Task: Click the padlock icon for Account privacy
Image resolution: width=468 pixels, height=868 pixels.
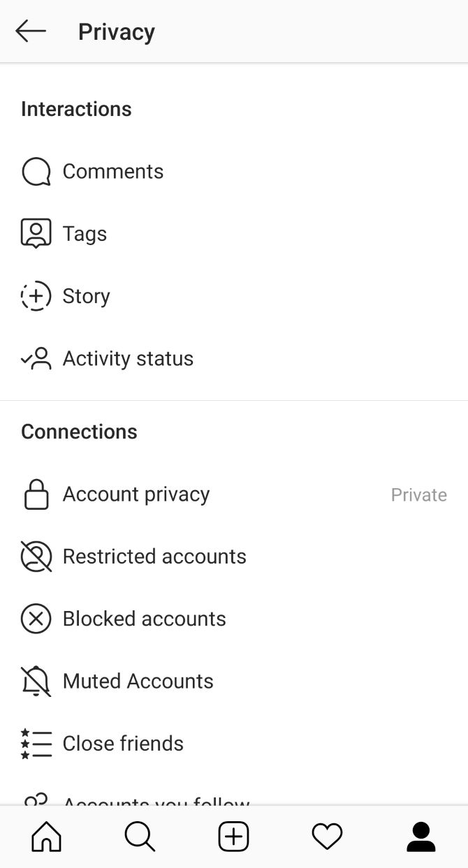Action: [36, 494]
